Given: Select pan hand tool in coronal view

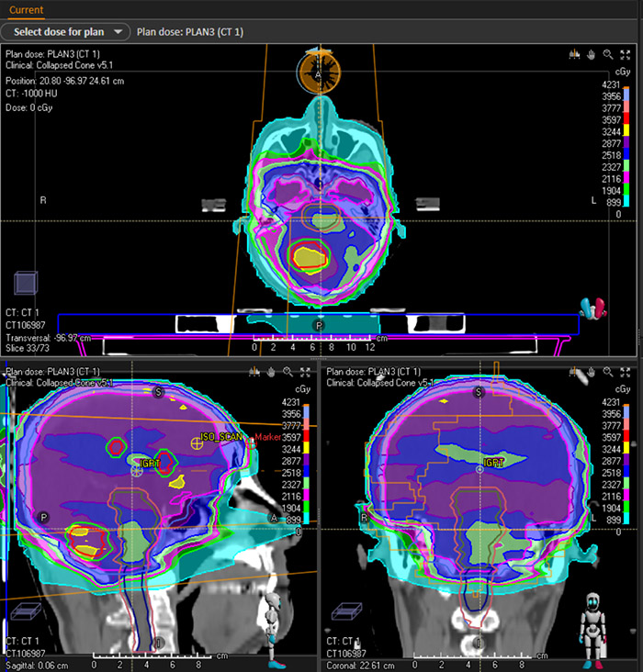Looking at the screenshot, I should click(590, 372).
